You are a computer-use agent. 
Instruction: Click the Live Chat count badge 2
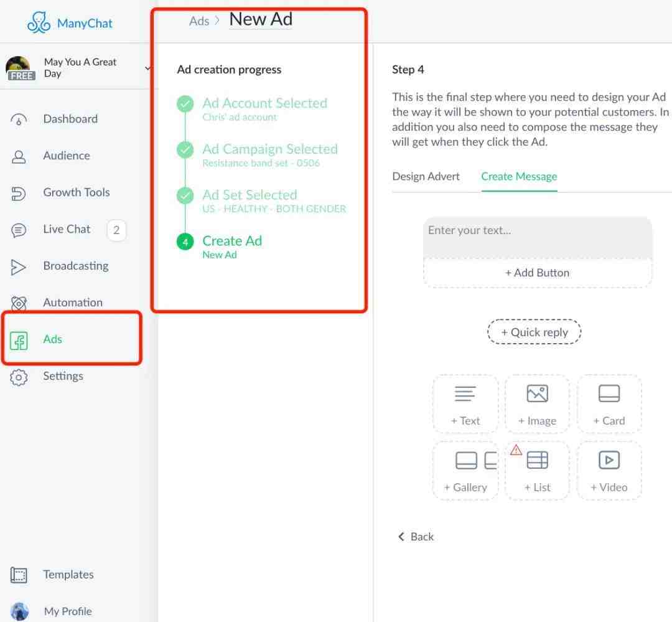click(116, 230)
